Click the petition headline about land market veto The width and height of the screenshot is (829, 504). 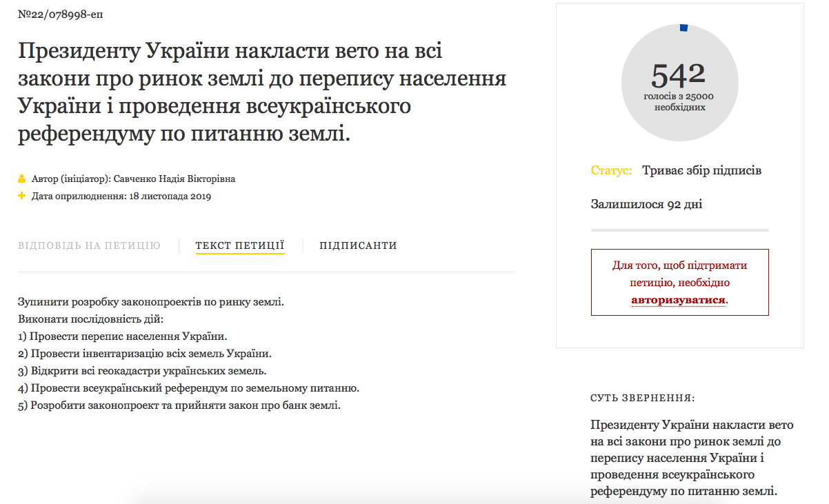click(262, 92)
